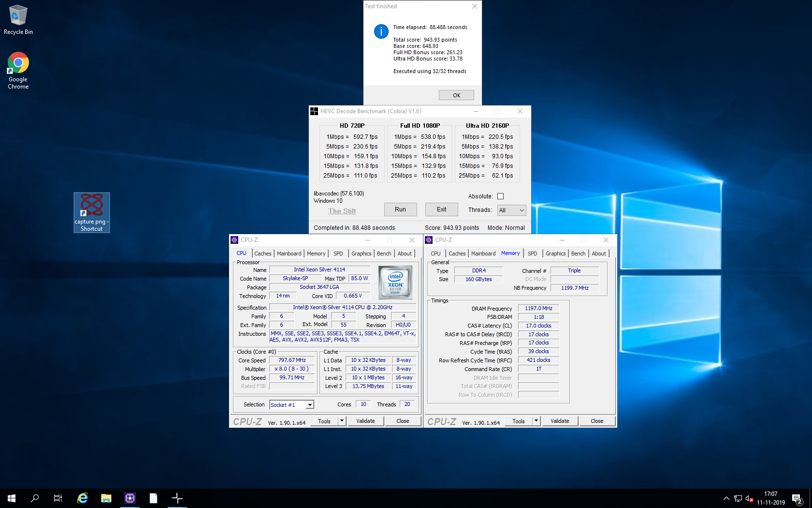
Task: Click Validate in right CPU-Z
Action: (560, 421)
